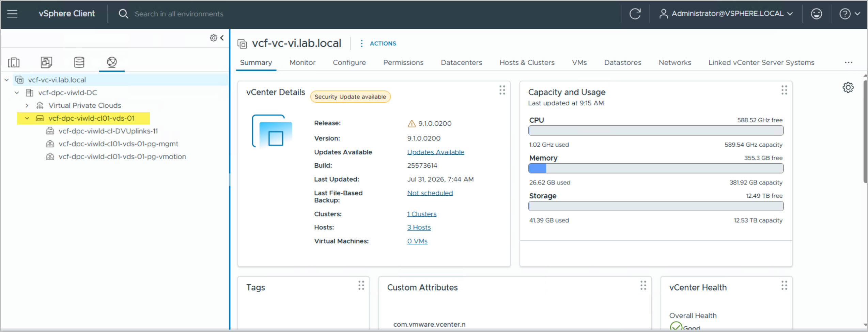The image size is (868, 332).
Task: Click drag handle of vCenter Details card
Action: [x=502, y=90]
